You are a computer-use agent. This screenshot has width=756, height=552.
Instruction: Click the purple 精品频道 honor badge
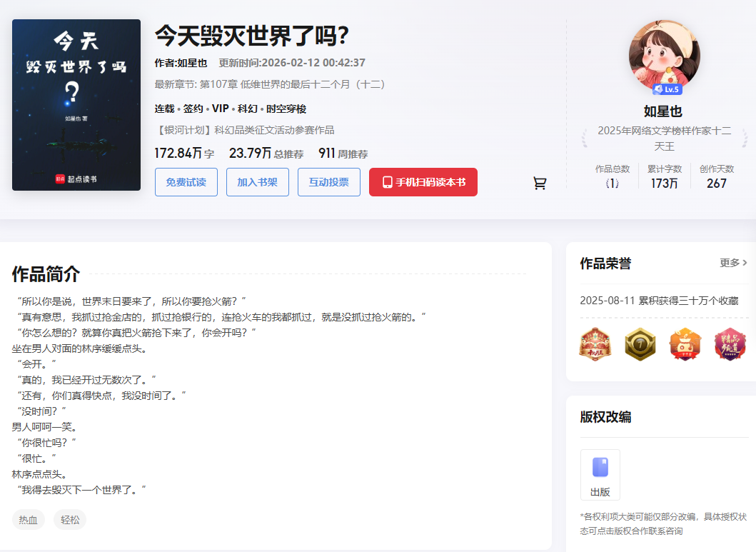tap(730, 344)
